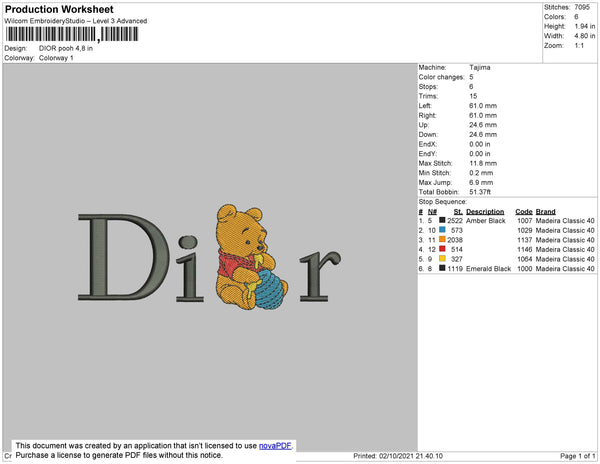
Task: Select the 'Code' column header
Action: 524,212
